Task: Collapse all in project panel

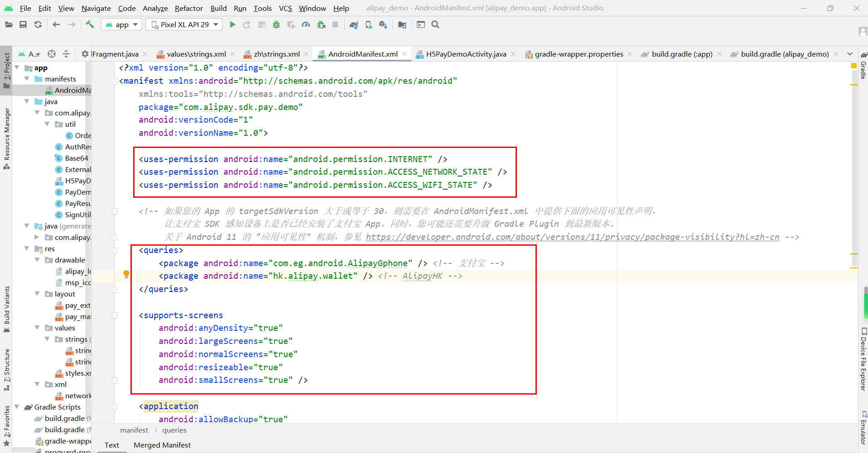Action: coord(66,54)
